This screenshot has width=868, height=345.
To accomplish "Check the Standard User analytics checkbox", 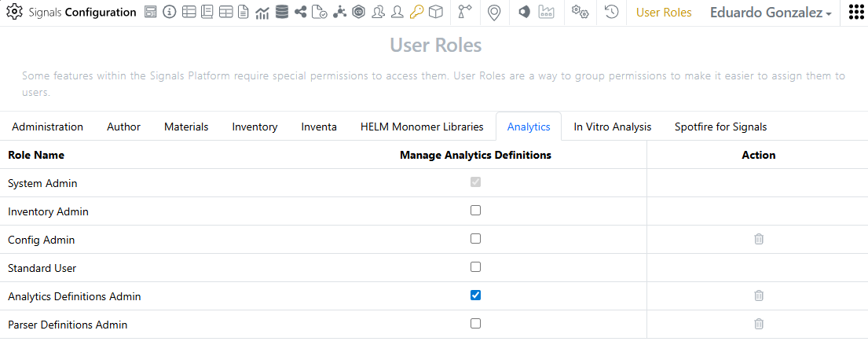I will coord(475,267).
